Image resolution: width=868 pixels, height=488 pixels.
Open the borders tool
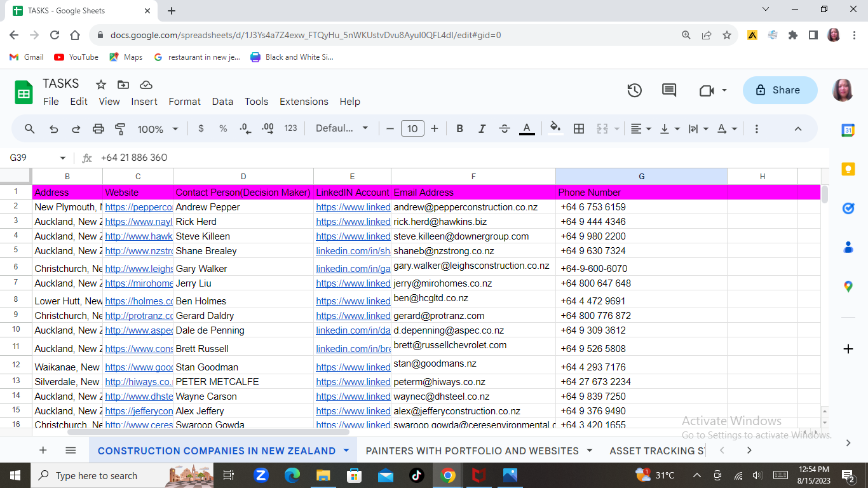coord(579,128)
